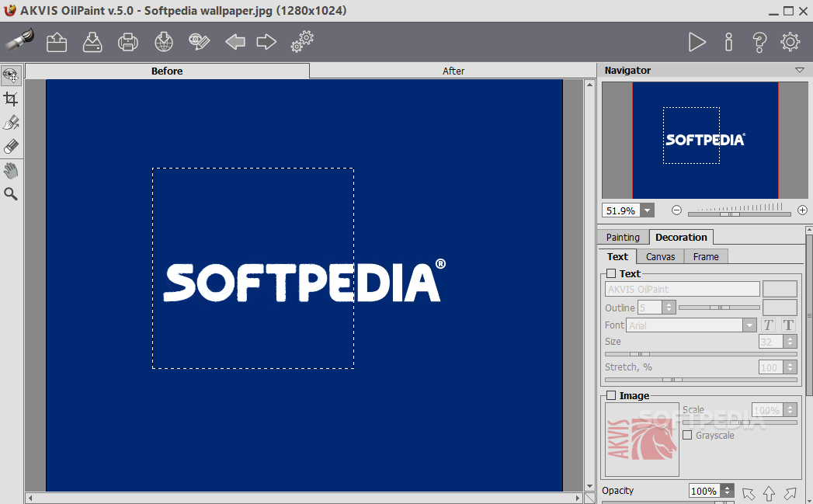The height and width of the screenshot is (504, 813).
Task: Collapse the Navigator panel arrow
Action: [800, 70]
